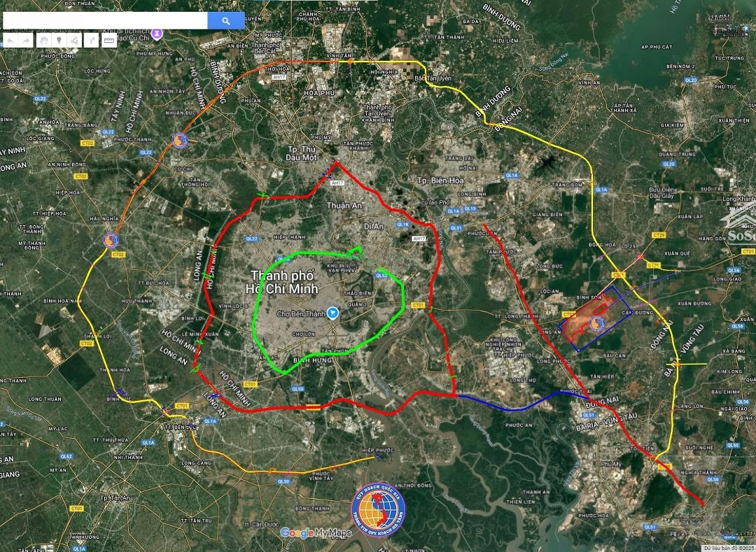The width and height of the screenshot is (756, 552).
Task: Click inside the map search field
Action: click(x=105, y=21)
